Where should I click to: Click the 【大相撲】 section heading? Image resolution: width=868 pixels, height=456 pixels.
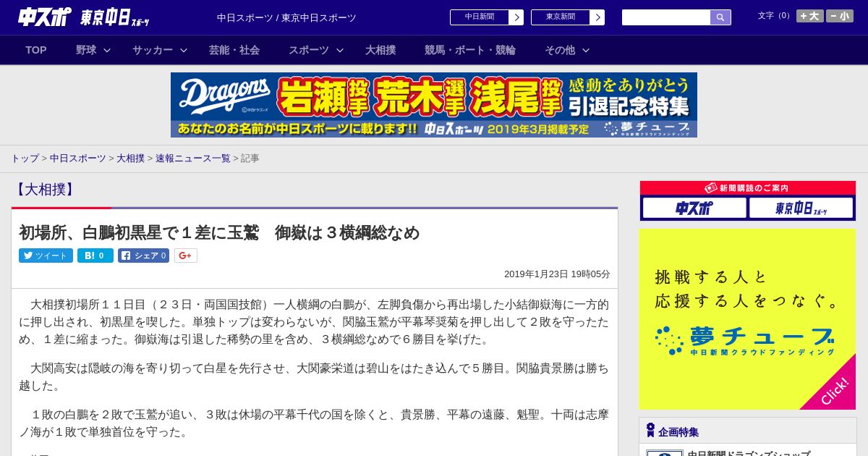coord(45,190)
